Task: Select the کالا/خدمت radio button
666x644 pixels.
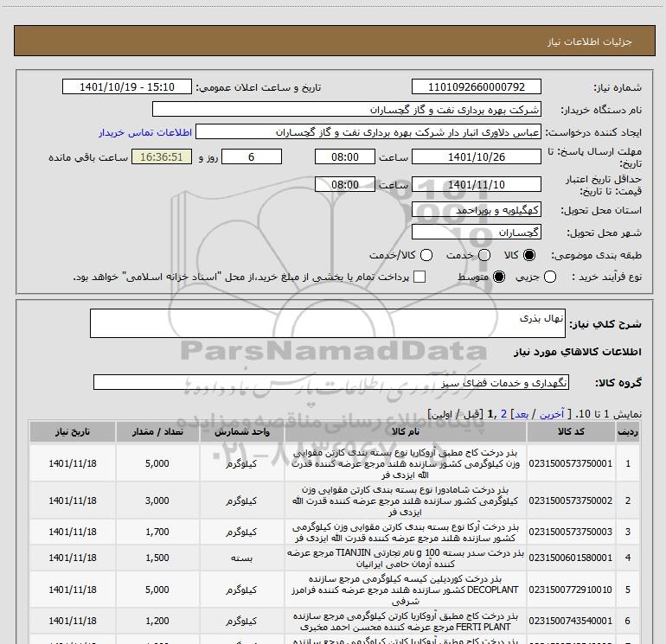Action: 426,255
